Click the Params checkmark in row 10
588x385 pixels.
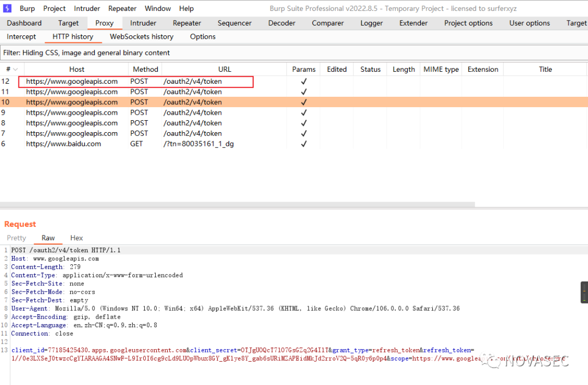coord(304,102)
